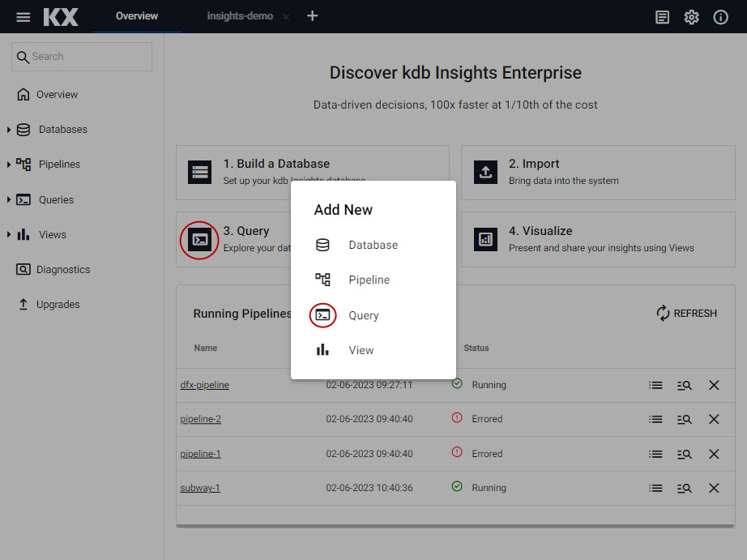Click the Visualize card icon

(x=485, y=239)
